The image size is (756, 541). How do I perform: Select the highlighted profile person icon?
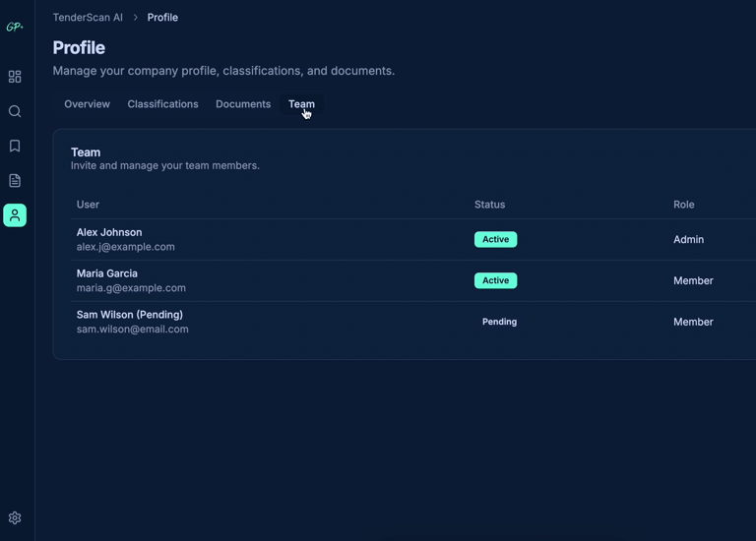pos(15,215)
